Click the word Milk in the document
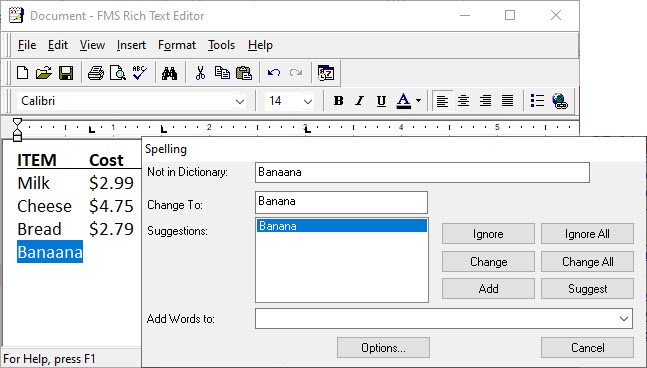 pyautogui.click(x=33, y=183)
